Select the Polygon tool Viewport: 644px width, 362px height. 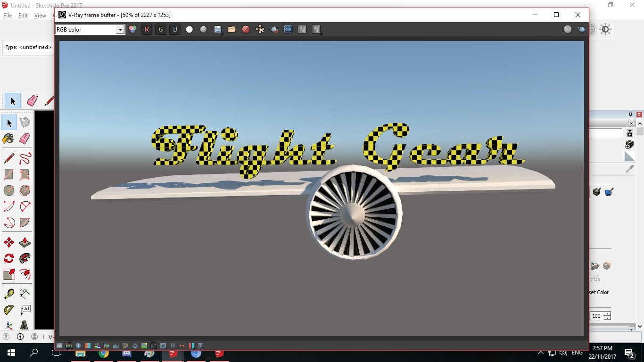pos(25,190)
